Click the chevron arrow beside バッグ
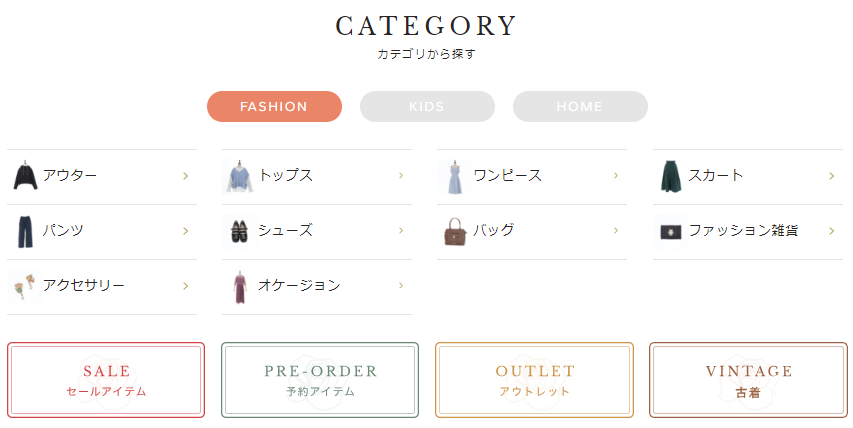 [616, 231]
